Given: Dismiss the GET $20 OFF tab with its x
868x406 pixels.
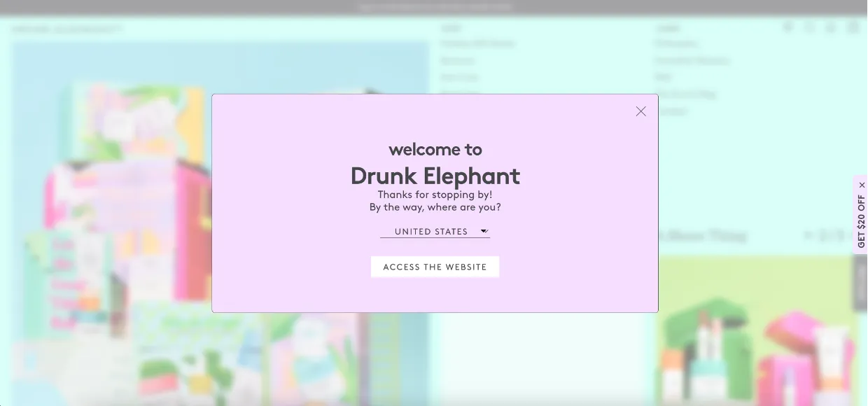Looking at the screenshot, I should click(x=862, y=185).
